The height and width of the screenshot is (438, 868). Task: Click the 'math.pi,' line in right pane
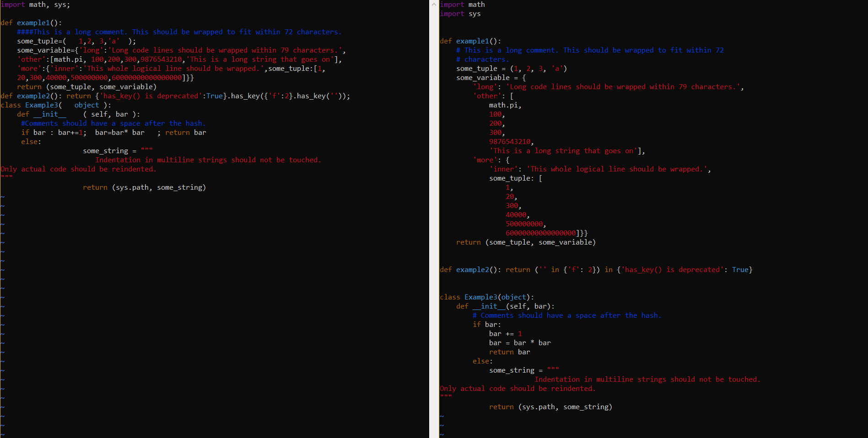pos(506,105)
